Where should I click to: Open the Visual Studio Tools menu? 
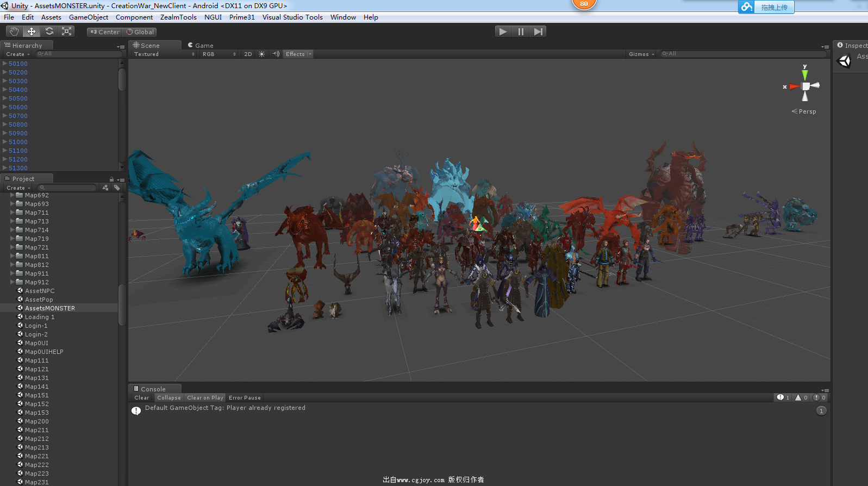[x=292, y=17]
